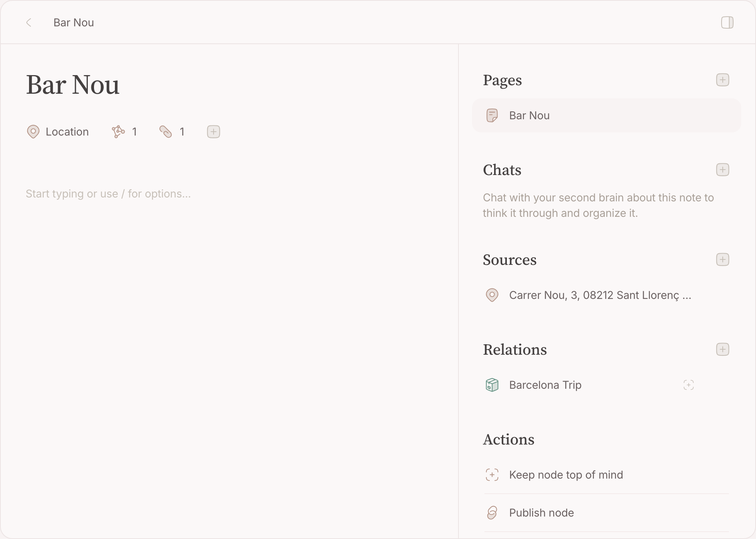756x539 pixels.
Task: Click the Actions section heading
Action: click(x=508, y=439)
